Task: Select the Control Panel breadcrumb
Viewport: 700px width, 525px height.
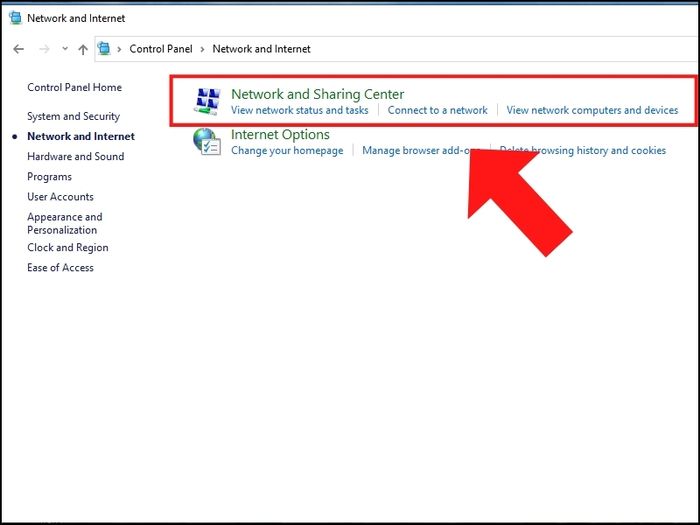Action: pos(161,49)
